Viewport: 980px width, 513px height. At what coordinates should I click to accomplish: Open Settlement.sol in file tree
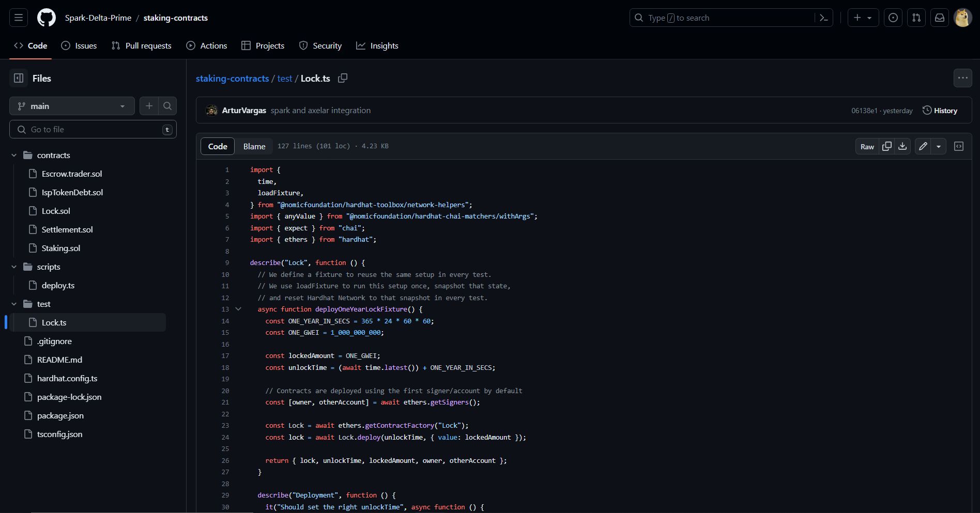(x=67, y=229)
